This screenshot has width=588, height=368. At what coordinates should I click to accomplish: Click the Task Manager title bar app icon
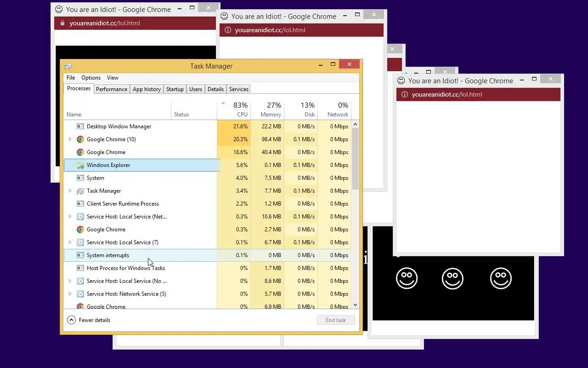(68, 66)
